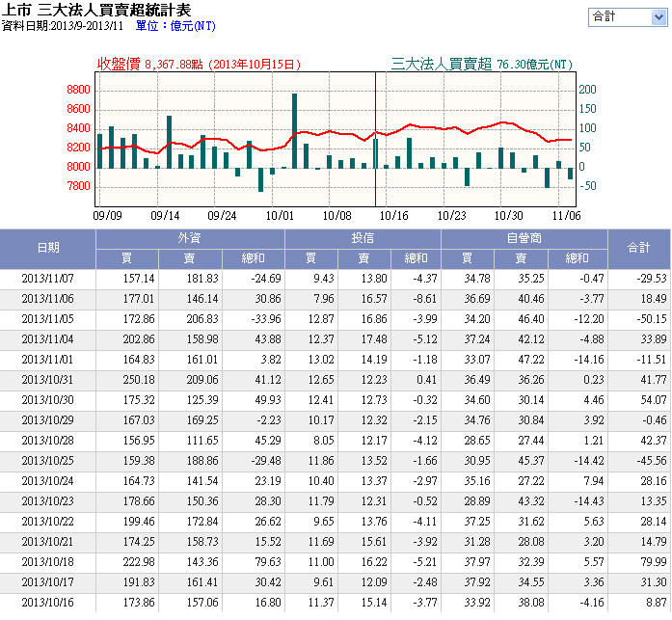Click dealer net value -14.43
The height and width of the screenshot is (620, 672).
tap(589, 501)
